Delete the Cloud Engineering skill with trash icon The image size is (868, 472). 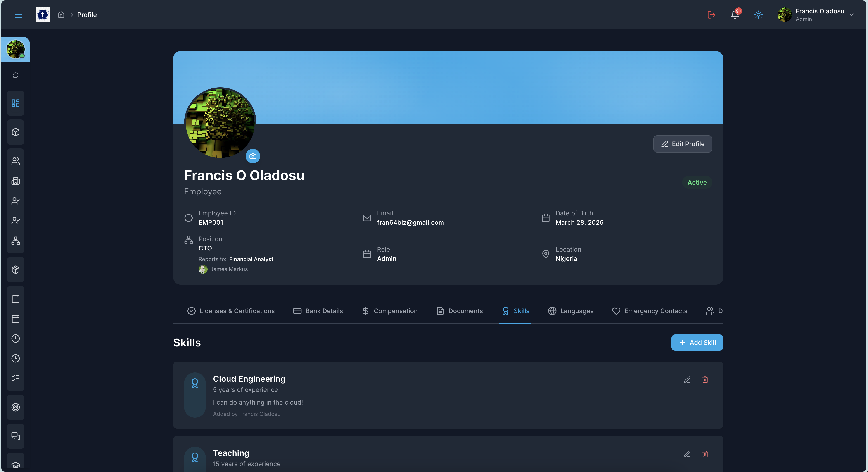point(705,380)
